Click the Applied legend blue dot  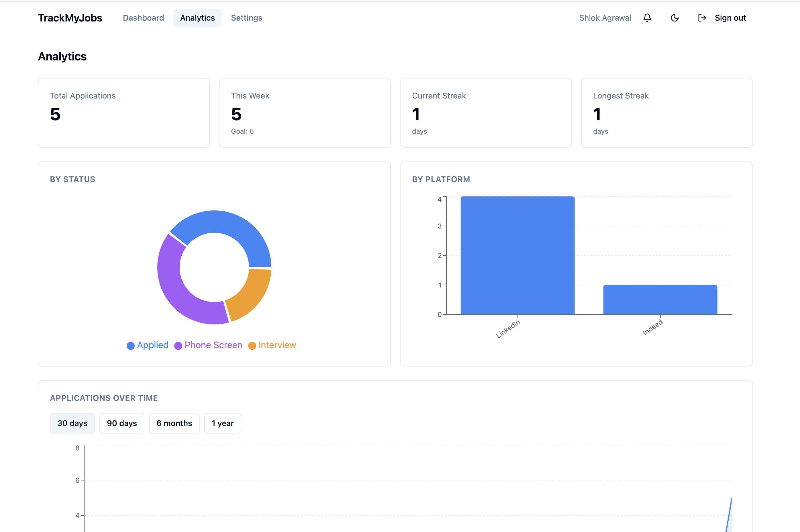[x=131, y=346]
